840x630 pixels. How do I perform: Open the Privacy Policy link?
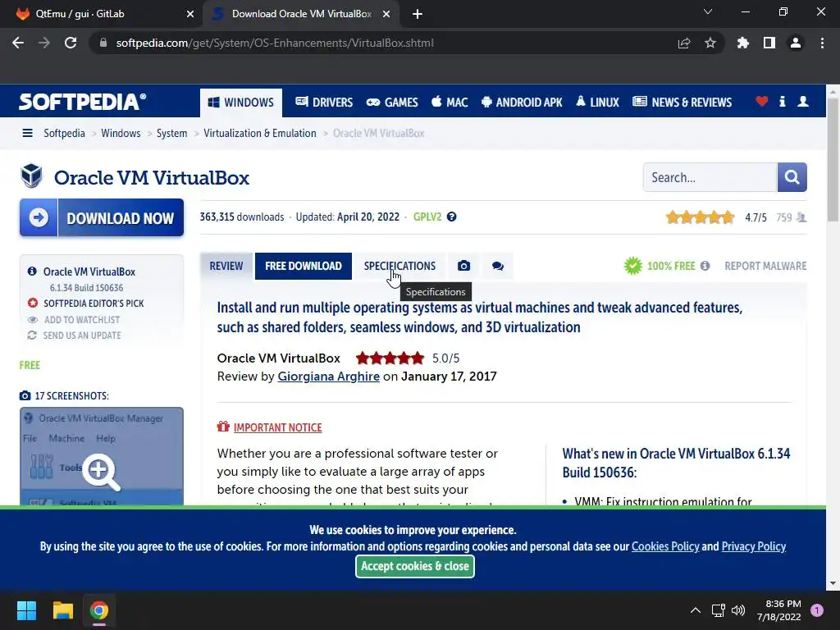[x=754, y=546]
